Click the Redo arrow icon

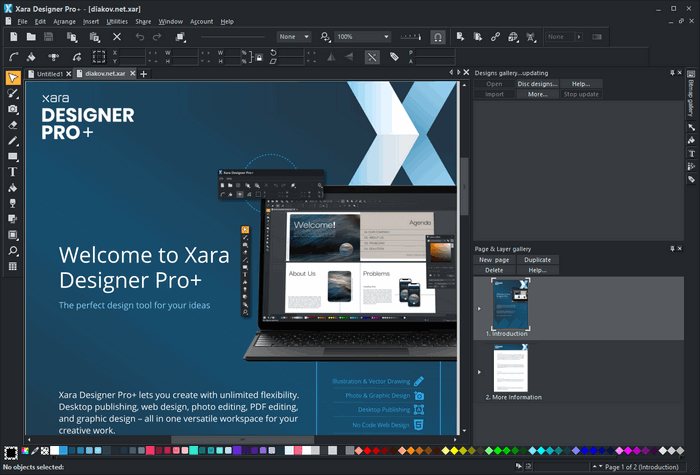click(157, 37)
